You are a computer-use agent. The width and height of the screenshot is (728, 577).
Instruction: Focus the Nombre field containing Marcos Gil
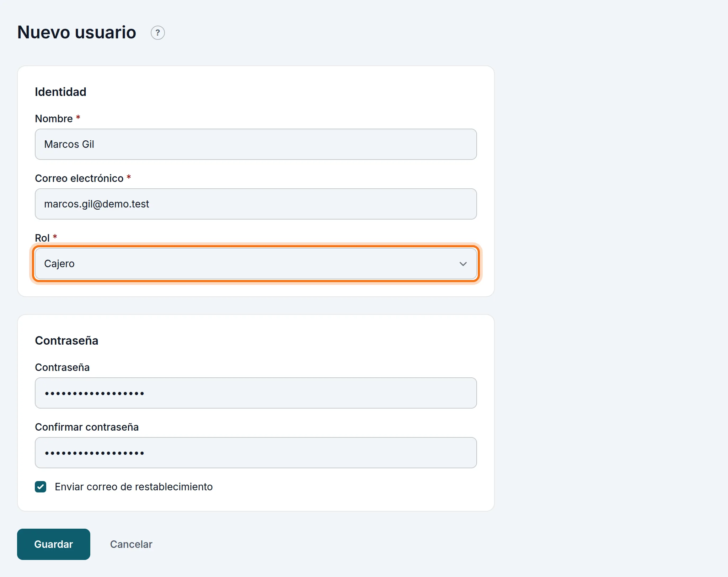[256, 144]
